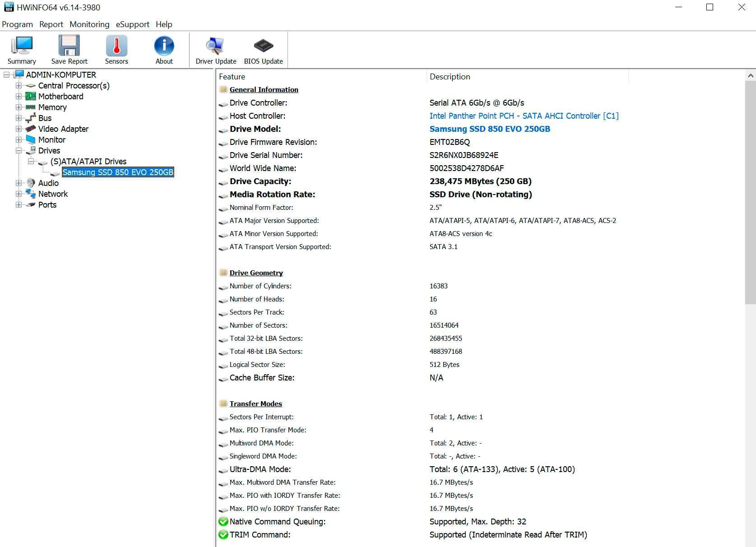This screenshot has width=756, height=547.
Task: Select the Number of Cylinders value 16383
Action: pyautogui.click(x=439, y=286)
